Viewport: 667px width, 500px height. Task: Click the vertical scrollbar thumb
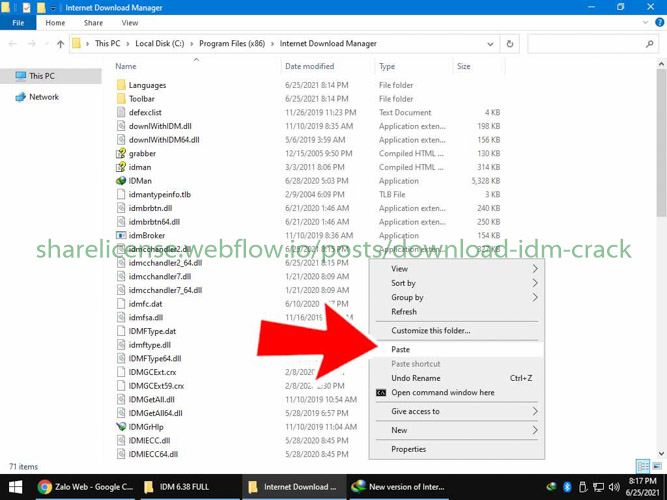click(661, 145)
